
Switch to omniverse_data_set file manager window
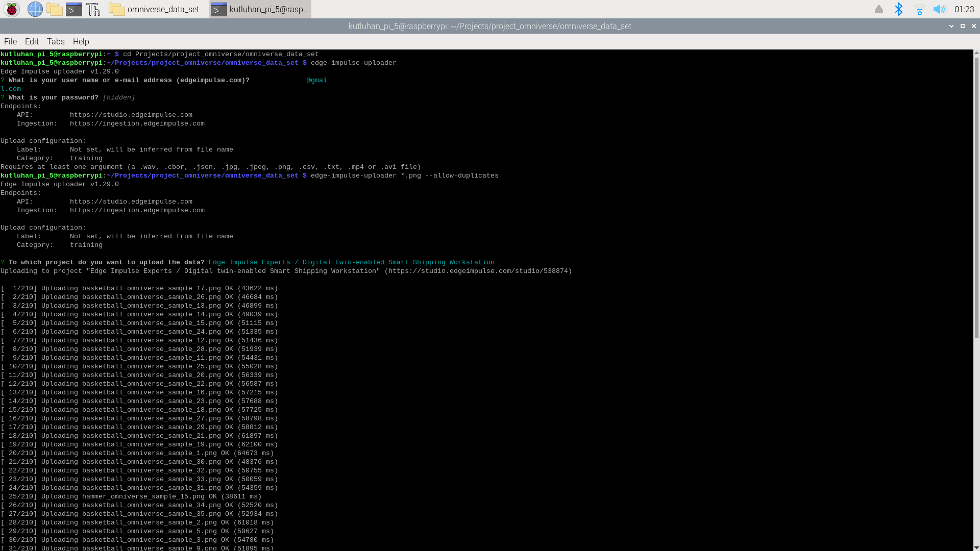click(x=155, y=9)
